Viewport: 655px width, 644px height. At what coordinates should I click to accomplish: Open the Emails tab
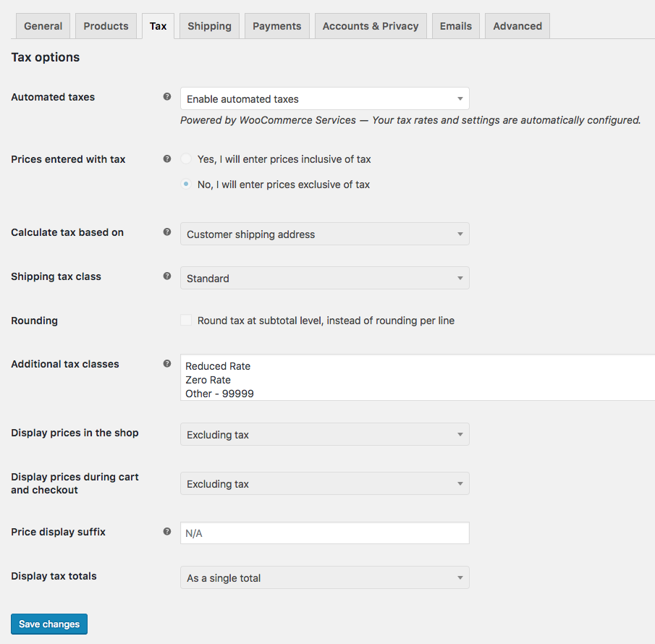(456, 26)
